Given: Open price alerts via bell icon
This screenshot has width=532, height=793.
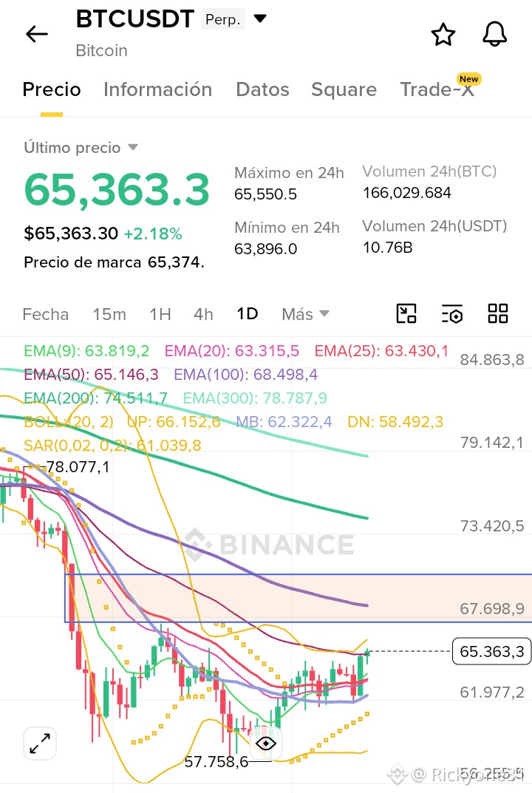Looking at the screenshot, I should [494, 35].
